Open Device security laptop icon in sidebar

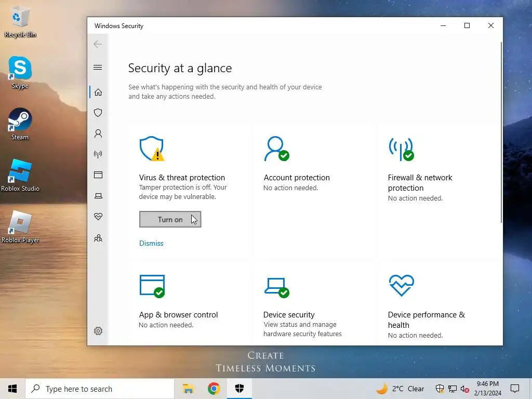point(98,196)
